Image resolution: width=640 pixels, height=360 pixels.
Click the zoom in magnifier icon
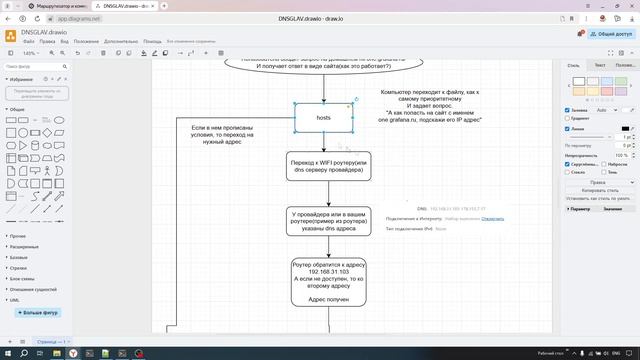click(x=52, y=53)
